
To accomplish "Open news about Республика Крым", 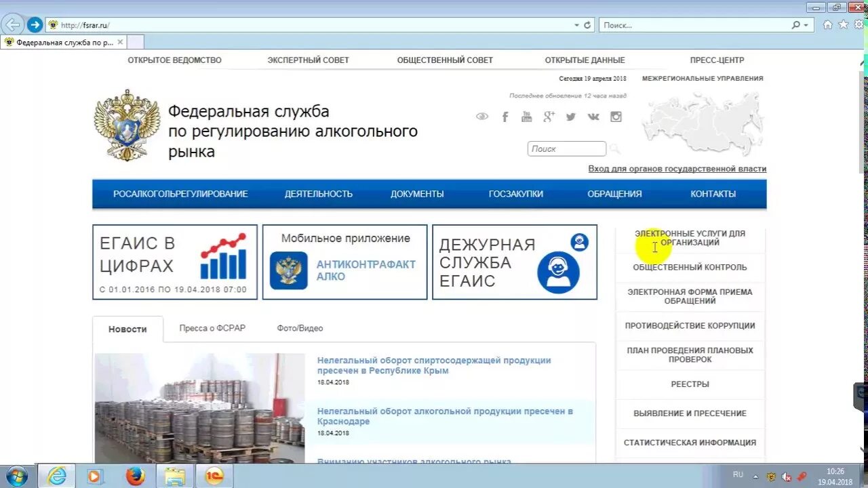I will pyautogui.click(x=434, y=365).
